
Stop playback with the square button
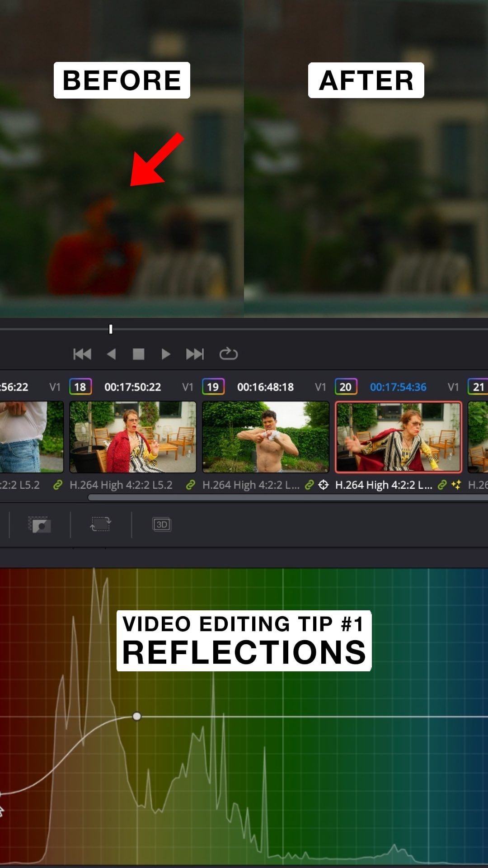click(x=138, y=354)
